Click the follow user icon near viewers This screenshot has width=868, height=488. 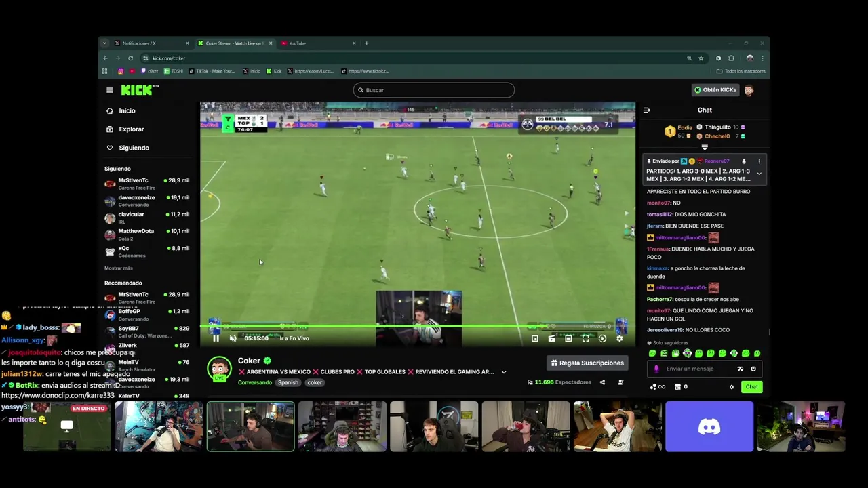click(x=620, y=382)
